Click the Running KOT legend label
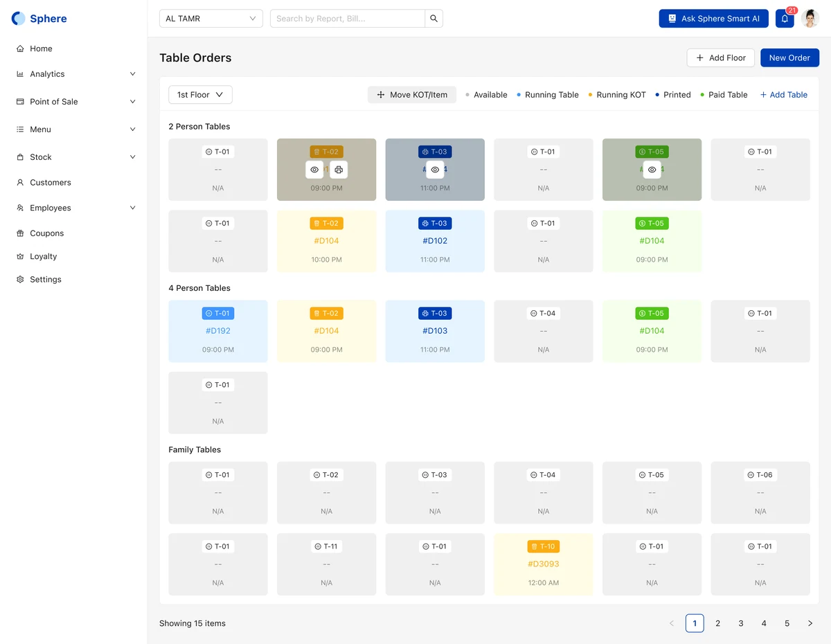The height and width of the screenshot is (644, 831). (621, 95)
